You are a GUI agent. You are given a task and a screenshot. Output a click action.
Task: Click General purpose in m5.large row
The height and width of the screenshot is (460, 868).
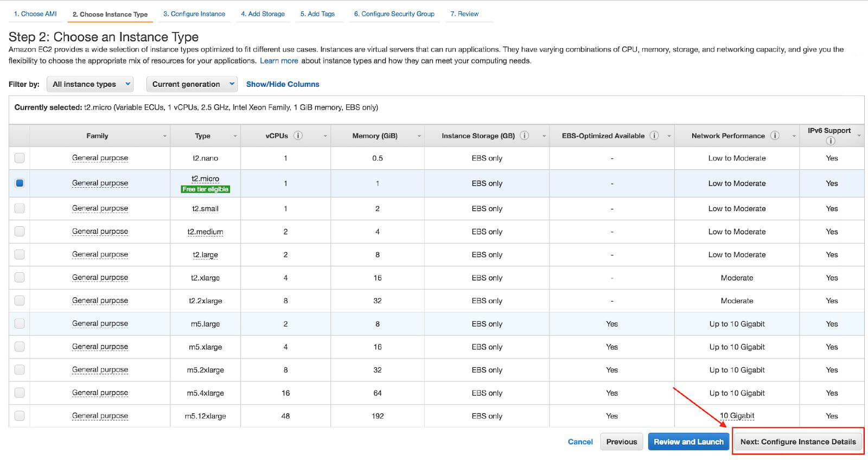coord(100,323)
